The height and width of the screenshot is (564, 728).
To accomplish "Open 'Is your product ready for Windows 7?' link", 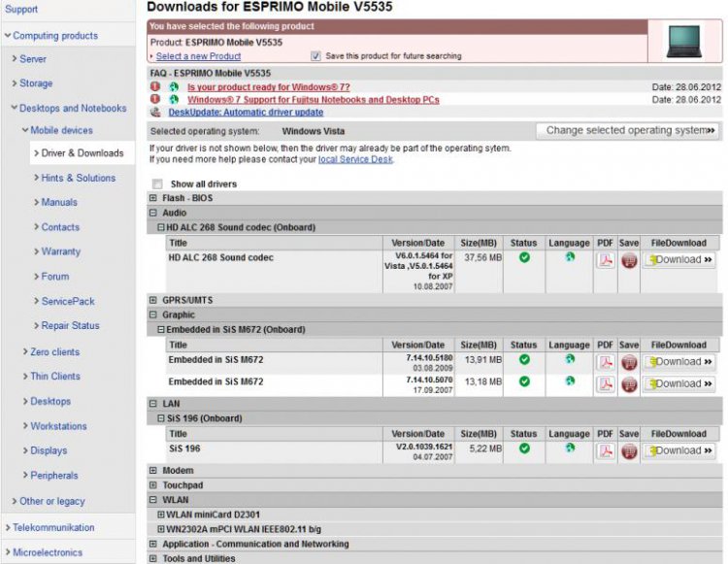I will [x=268, y=86].
